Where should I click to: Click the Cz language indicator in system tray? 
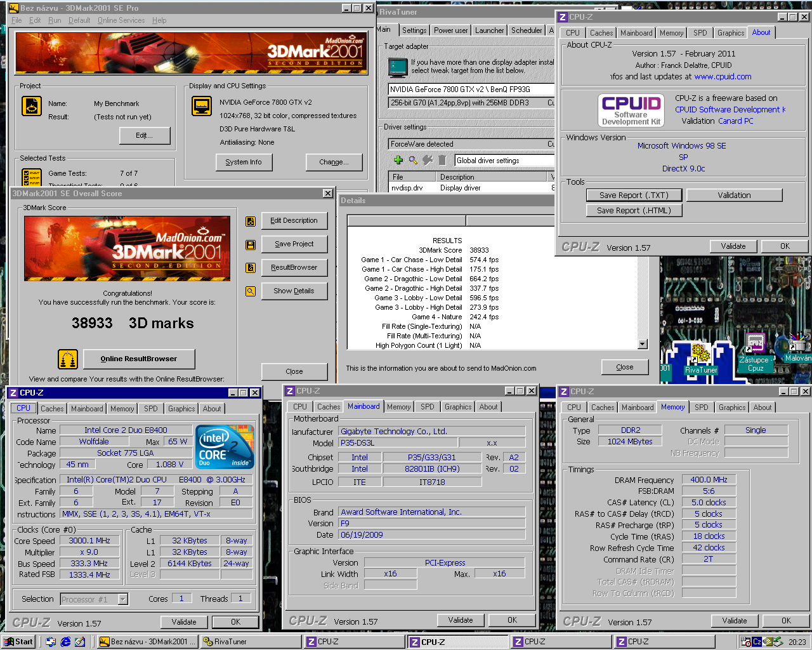point(757,642)
